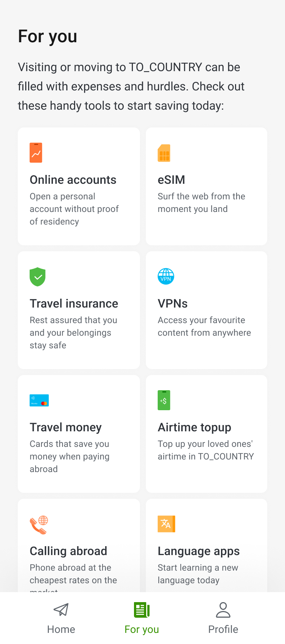This screenshot has height=644, width=285.
Task: Select the Travel insurance heading
Action: point(74,303)
